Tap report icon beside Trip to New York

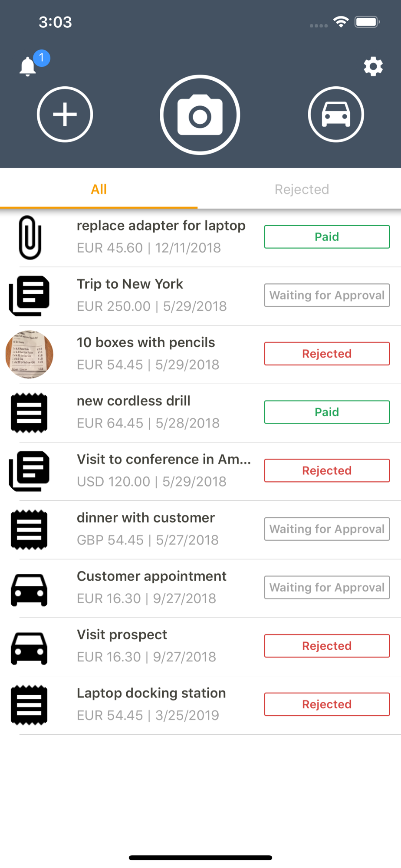coord(30,296)
